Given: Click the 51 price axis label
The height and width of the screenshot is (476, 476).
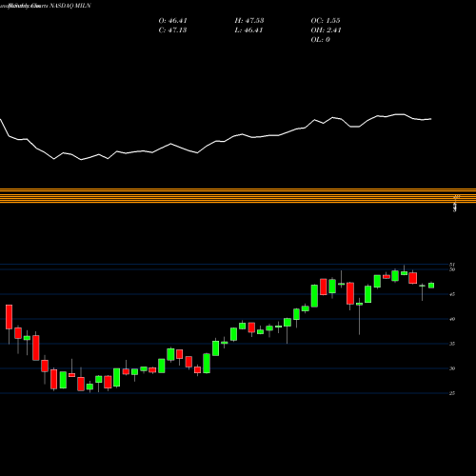Looking at the screenshot, I should click(452, 265).
